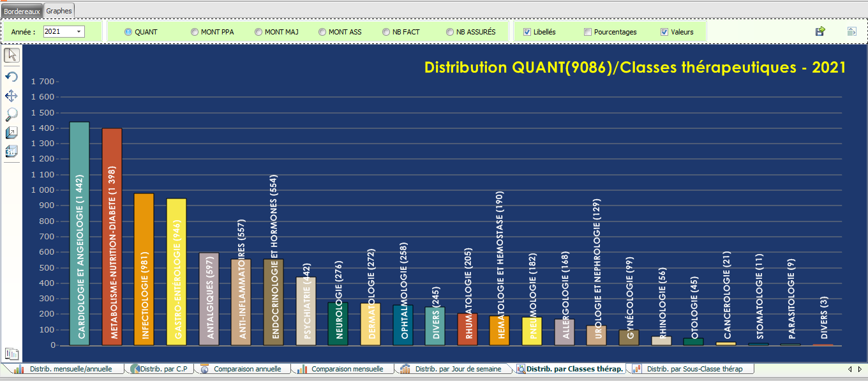Screen dimensions: 868x381
Task: Toggle the 3d view icon
Action: [x=11, y=151]
